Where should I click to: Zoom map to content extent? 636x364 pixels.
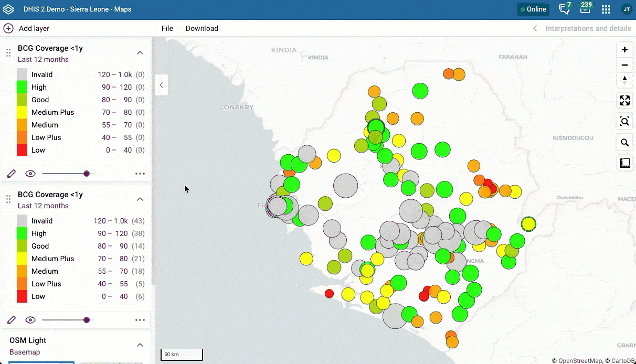point(624,122)
